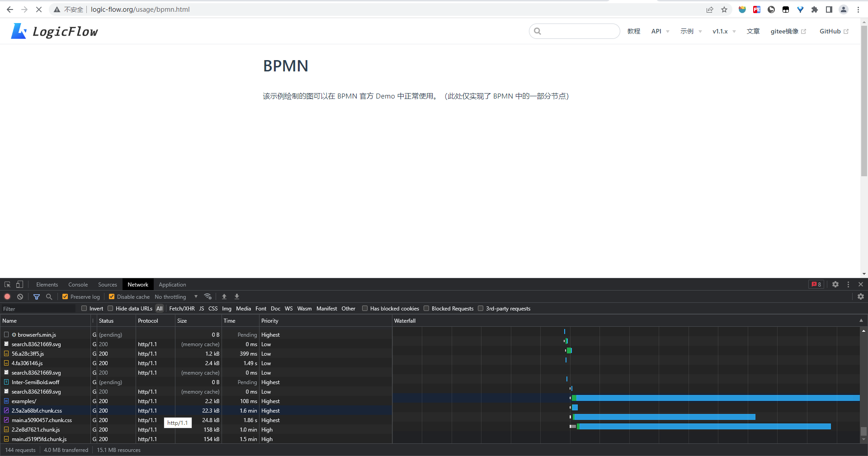Switch to the Console tab
The width and height of the screenshot is (868, 456).
coord(78,284)
